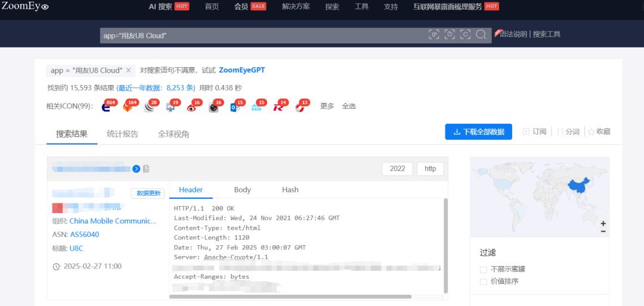Remove the app = "用友U8 Cloud" filter tag
This screenshot has width=644, height=306.
tap(128, 71)
